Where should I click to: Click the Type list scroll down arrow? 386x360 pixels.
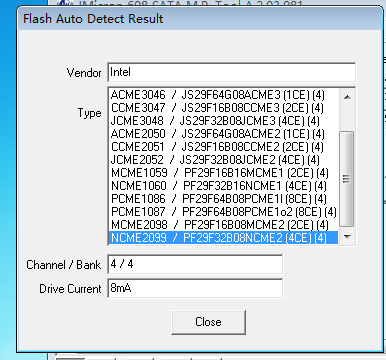(347, 237)
